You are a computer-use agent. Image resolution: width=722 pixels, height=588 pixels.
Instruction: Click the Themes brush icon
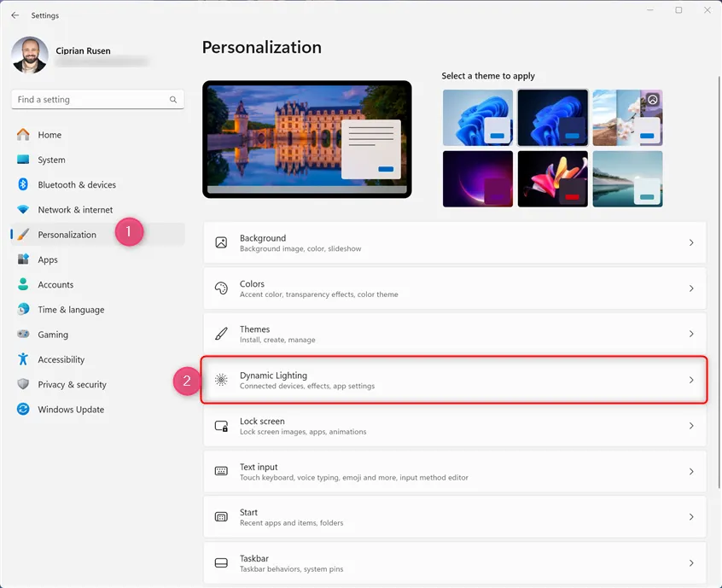[221, 334]
